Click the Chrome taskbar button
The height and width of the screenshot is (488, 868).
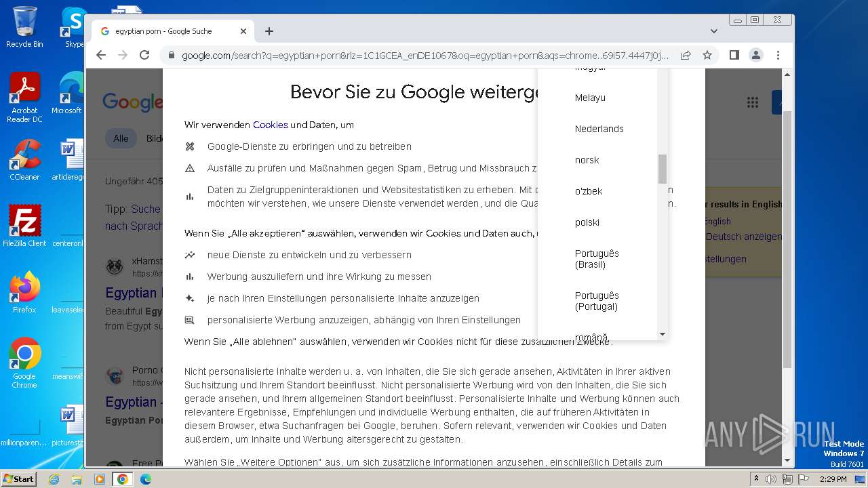click(123, 479)
